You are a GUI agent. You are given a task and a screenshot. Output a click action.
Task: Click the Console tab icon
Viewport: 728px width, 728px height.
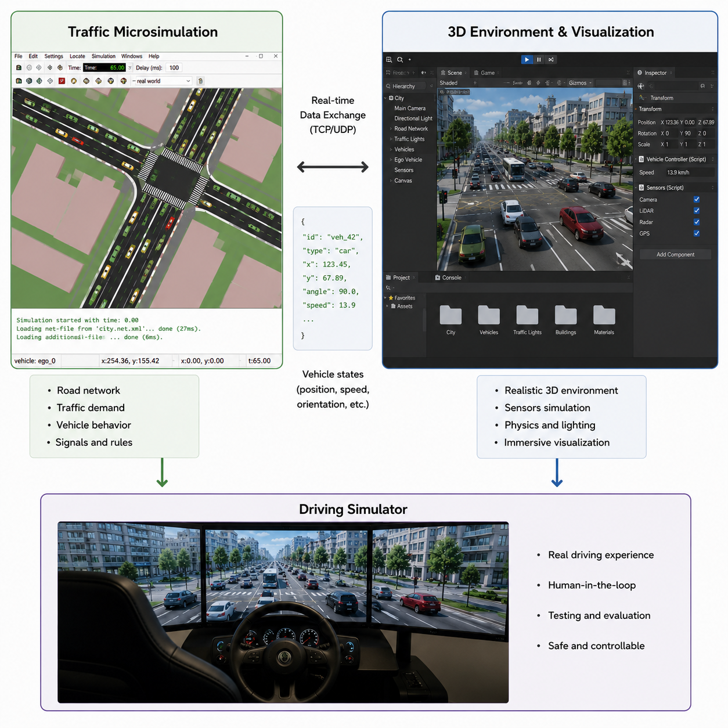[438, 277]
